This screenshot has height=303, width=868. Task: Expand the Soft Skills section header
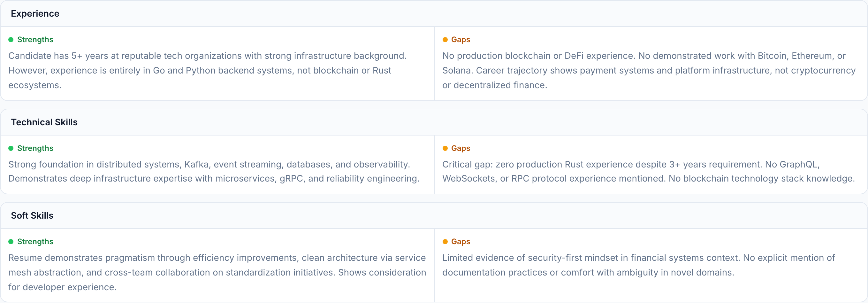tap(32, 215)
